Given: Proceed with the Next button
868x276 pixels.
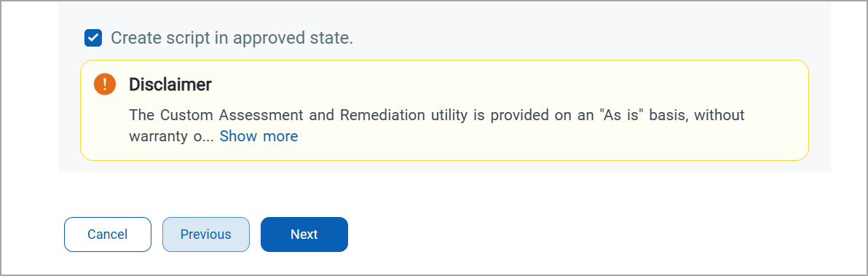Looking at the screenshot, I should click(x=304, y=234).
